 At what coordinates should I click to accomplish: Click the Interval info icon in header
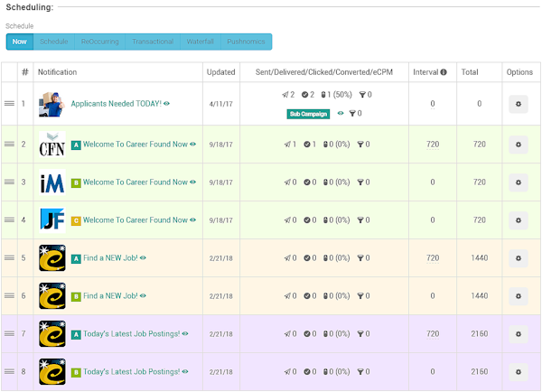[444, 72]
